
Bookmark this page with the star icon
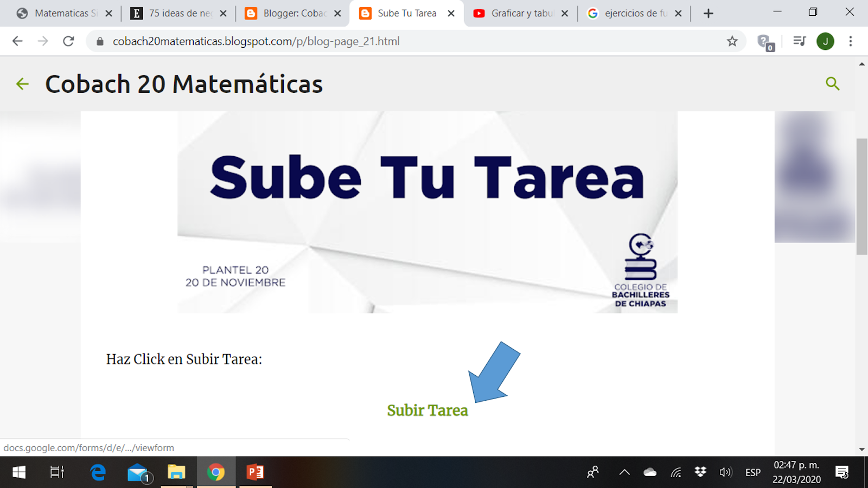[732, 41]
